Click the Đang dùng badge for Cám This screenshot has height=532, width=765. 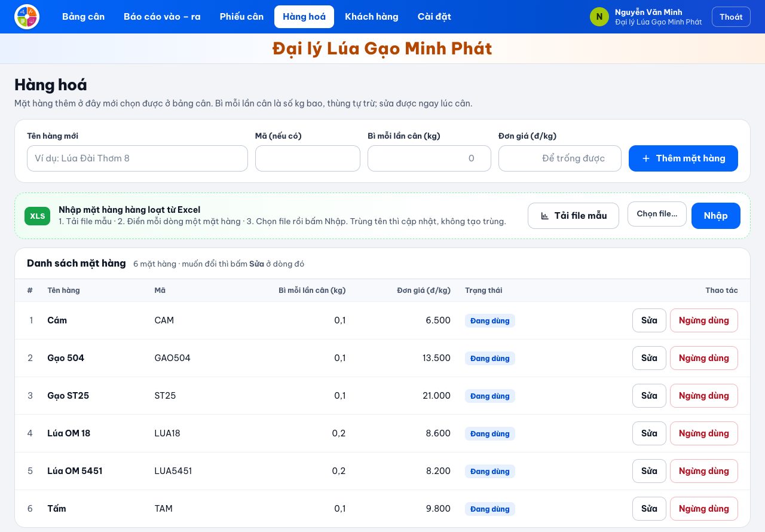[490, 321]
